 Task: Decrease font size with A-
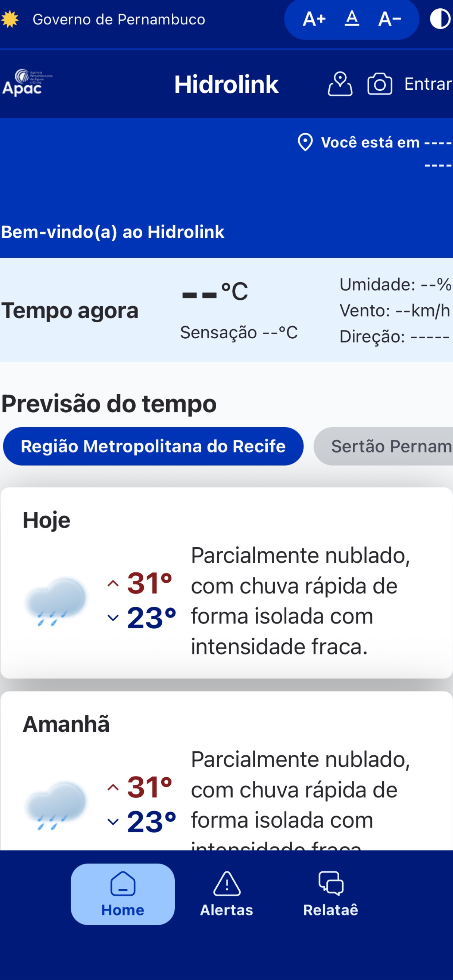pos(390,19)
